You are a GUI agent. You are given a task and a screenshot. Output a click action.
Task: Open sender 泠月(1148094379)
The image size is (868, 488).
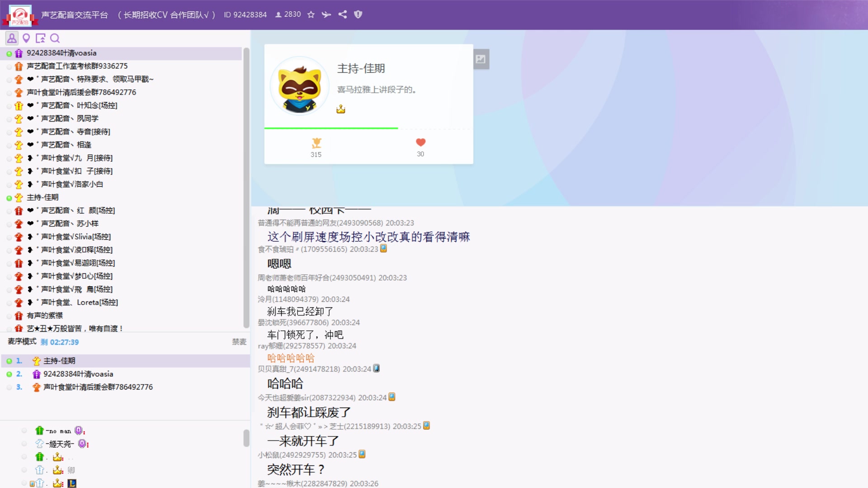coord(288,299)
